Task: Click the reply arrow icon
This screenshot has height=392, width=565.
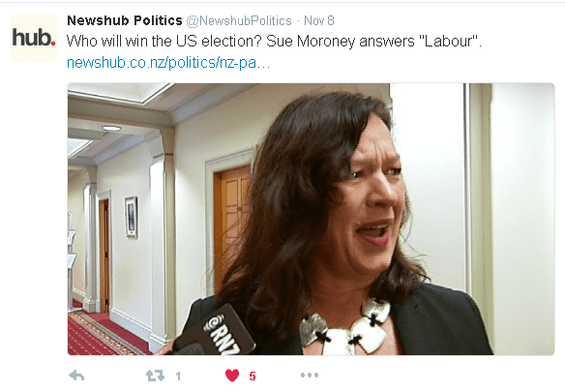Action: 76,376
